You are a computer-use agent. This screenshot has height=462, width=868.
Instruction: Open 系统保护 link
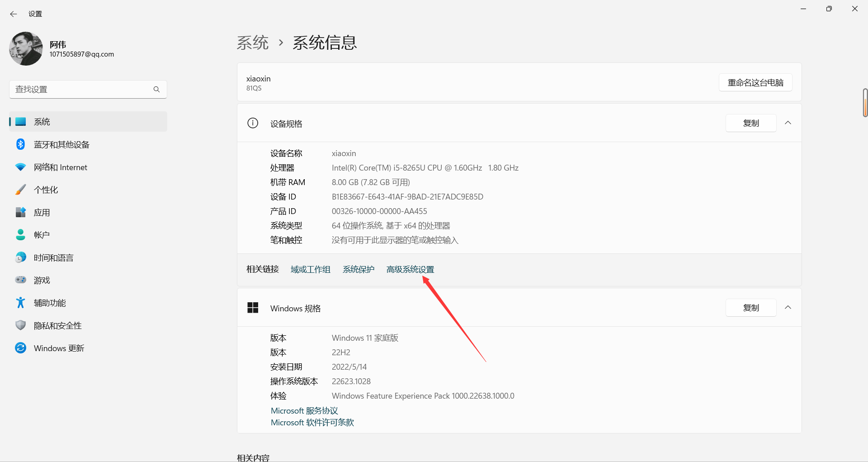(x=359, y=270)
